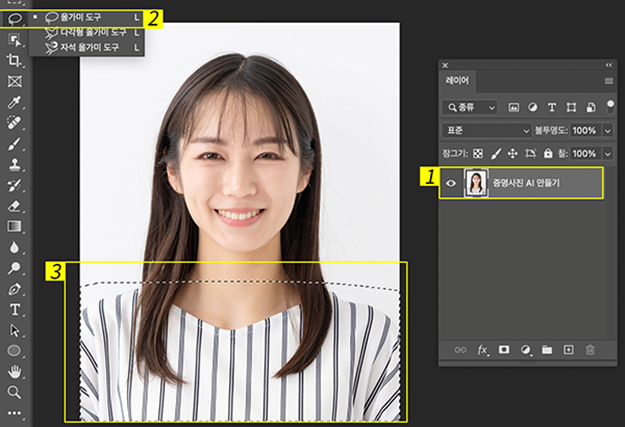Click the 증명사진 AI 만들기 layer thumbnail

476,183
